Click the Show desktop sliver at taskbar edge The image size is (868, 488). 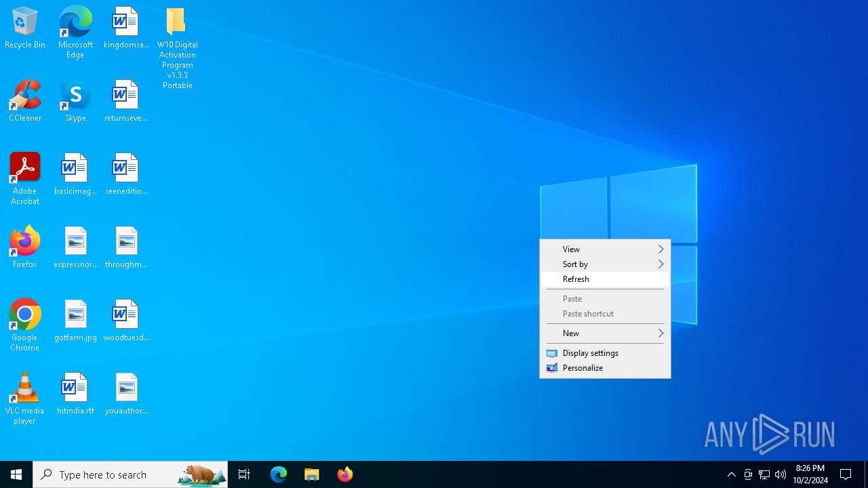point(866,474)
